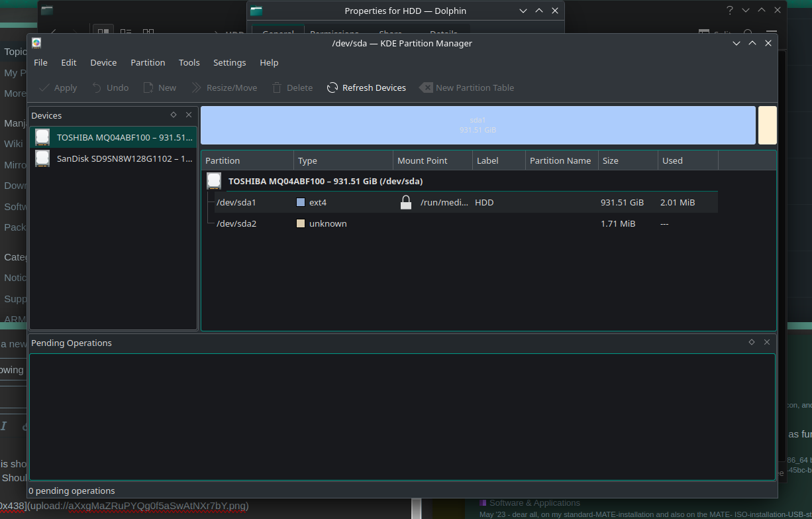Open the Partition menu

[x=148, y=62]
